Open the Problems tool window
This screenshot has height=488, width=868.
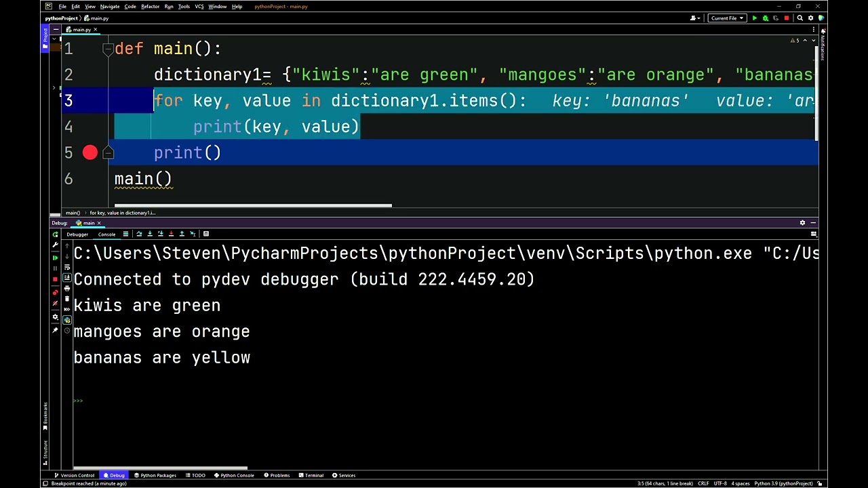tap(277, 475)
